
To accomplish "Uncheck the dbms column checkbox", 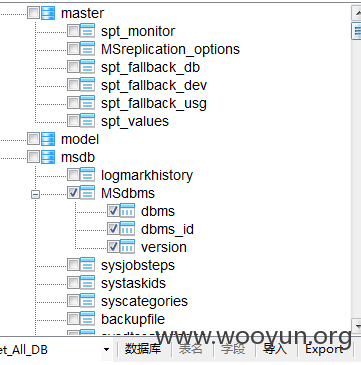I will click(113, 211).
